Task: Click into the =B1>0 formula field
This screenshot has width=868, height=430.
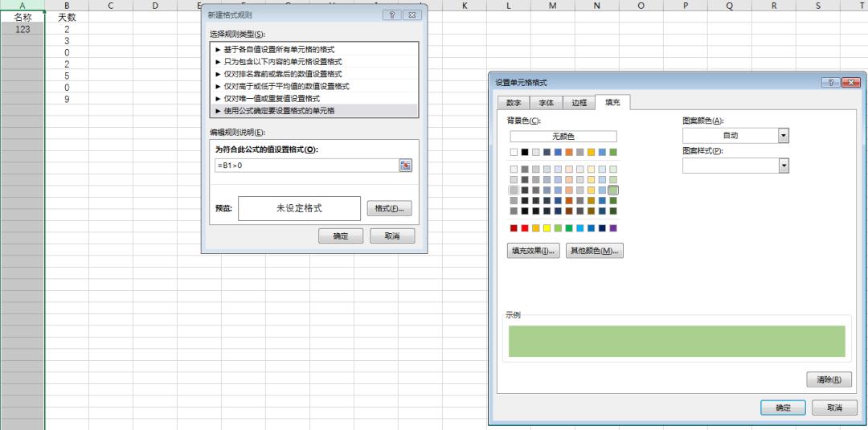Action: [305, 165]
